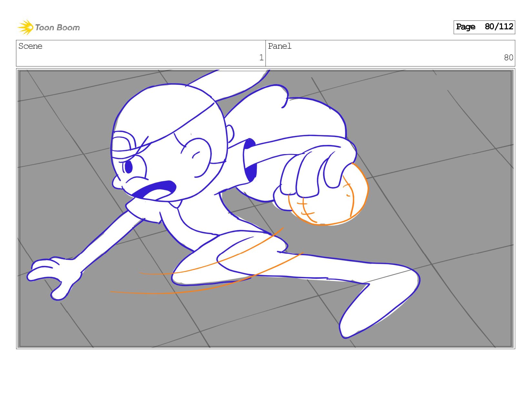
Task: Click the panel number '80'
Action: (508, 58)
